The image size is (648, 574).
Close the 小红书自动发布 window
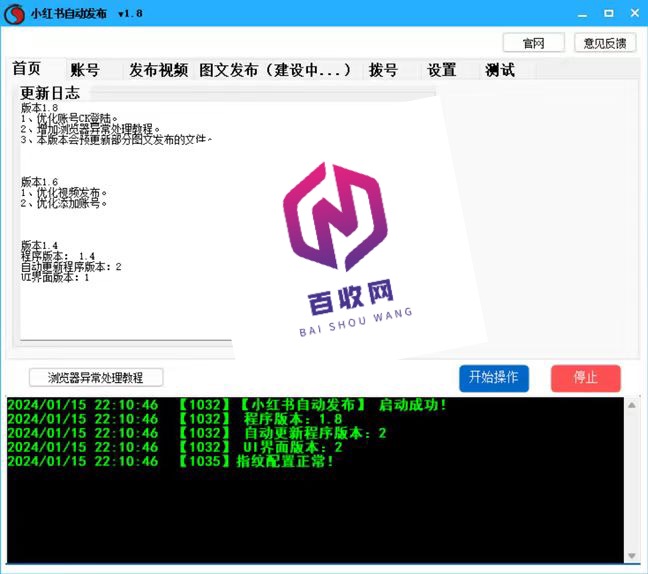(x=635, y=14)
